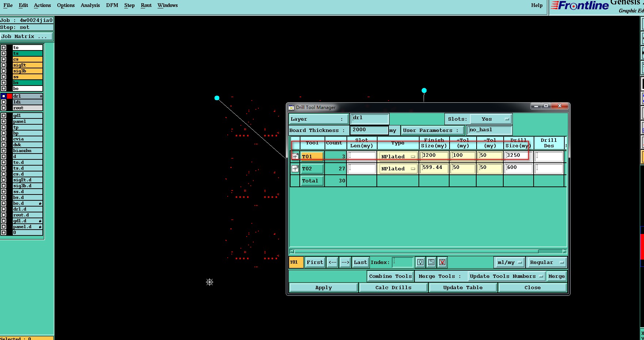Toggle display checkbox for layer panel
The height and width of the screenshot is (340, 644).
coord(4,121)
